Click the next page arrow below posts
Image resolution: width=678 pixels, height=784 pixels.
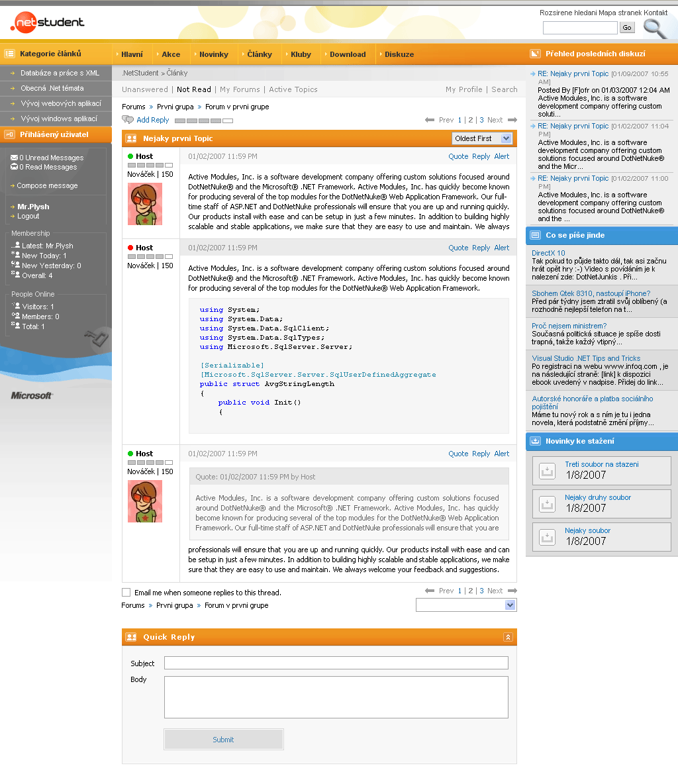(512, 591)
